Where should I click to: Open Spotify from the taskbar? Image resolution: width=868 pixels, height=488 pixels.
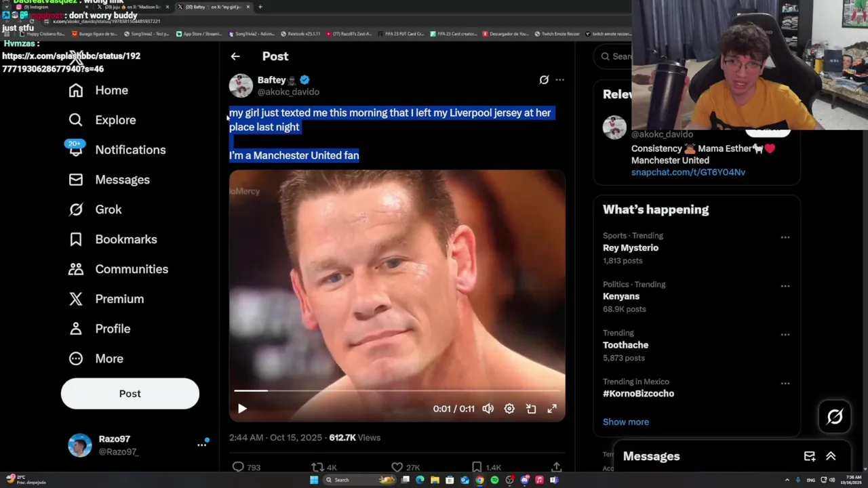494,480
